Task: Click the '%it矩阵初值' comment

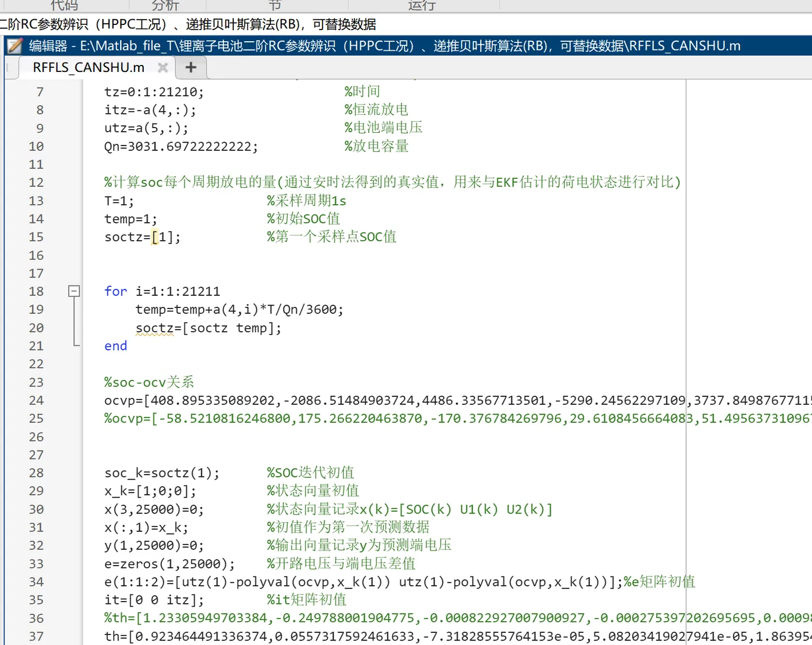Action: tap(306, 600)
